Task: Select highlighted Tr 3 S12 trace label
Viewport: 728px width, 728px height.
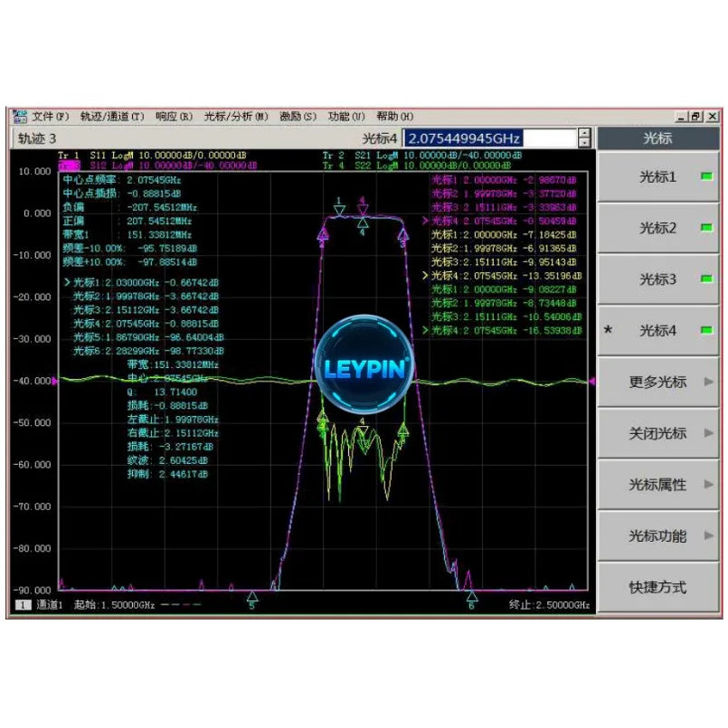Action: coord(157,165)
